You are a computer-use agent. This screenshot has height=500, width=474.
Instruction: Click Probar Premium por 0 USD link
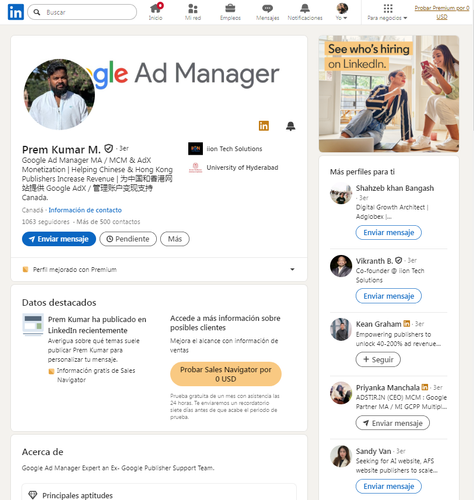coord(442,12)
